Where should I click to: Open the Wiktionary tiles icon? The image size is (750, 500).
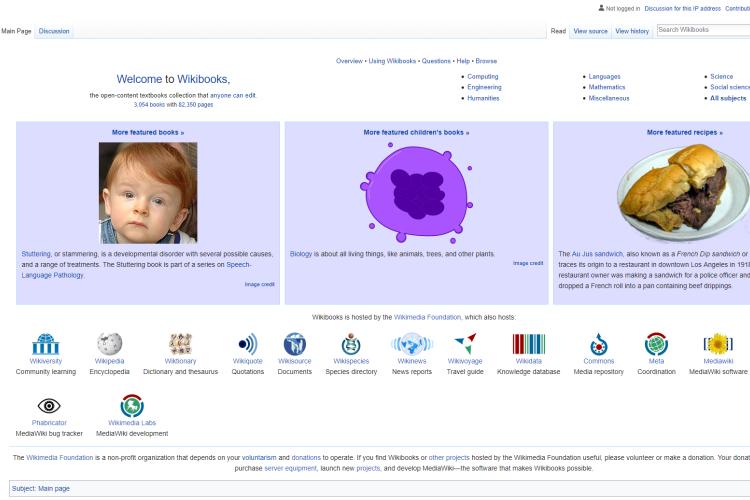[180, 344]
